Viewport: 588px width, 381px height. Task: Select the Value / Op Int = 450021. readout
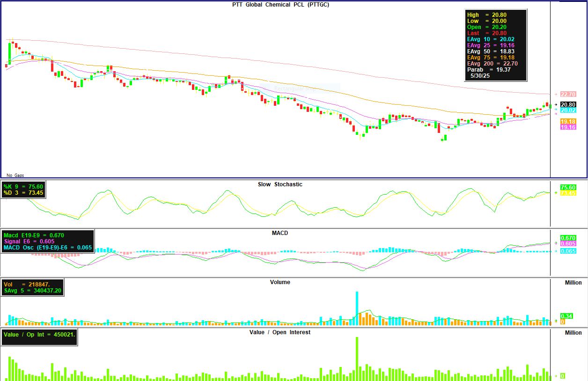click(x=39, y=334)
